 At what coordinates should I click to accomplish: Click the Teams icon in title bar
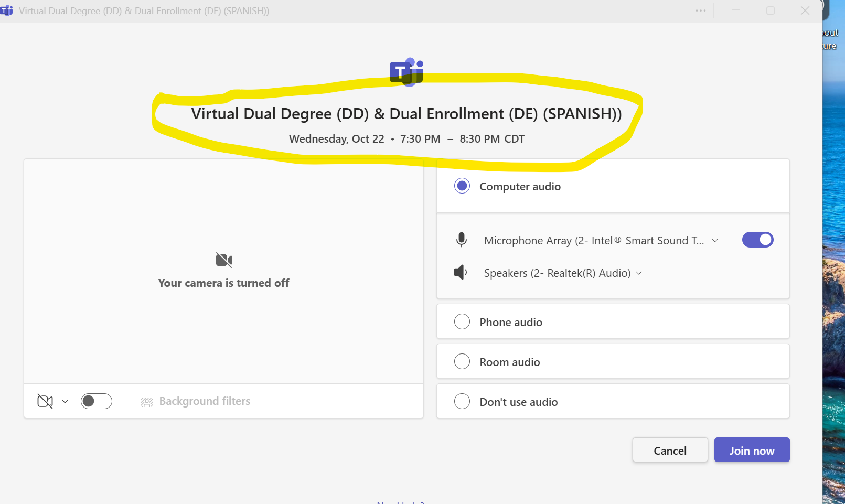[7, 10]
